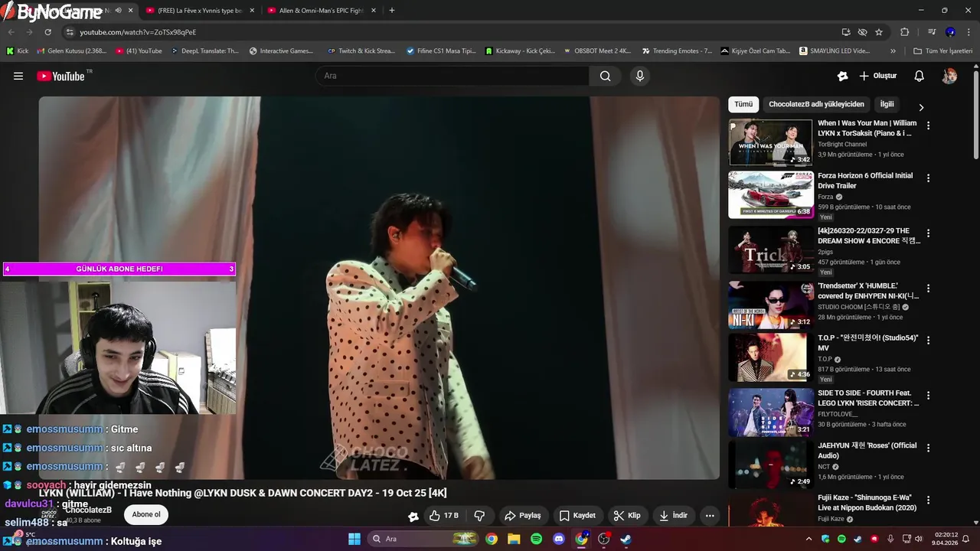Open options for T.O.P Studio54 MV
Image resolution: width=980 pixels, height=551 pixels.
(x=928, y=340)
